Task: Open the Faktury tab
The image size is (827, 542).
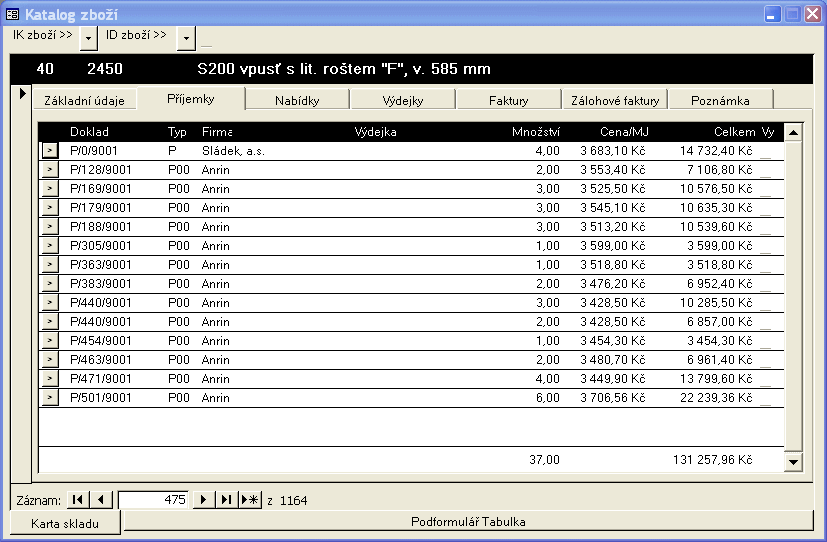Action: click(508, 100)
